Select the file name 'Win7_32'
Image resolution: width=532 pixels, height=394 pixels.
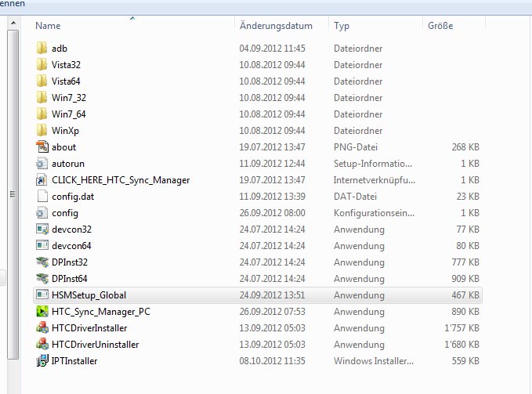[x=69, y=98]
